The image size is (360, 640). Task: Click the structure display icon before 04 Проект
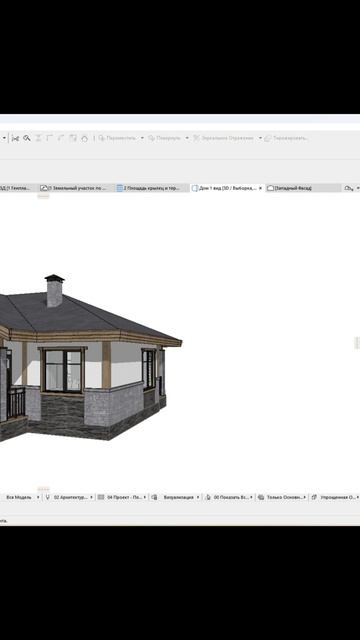tap(101, 497)
